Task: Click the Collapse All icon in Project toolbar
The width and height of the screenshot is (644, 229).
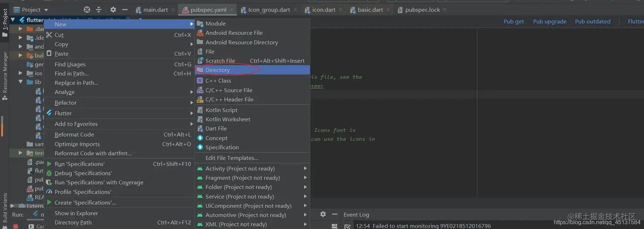Action: coord(99,9)
